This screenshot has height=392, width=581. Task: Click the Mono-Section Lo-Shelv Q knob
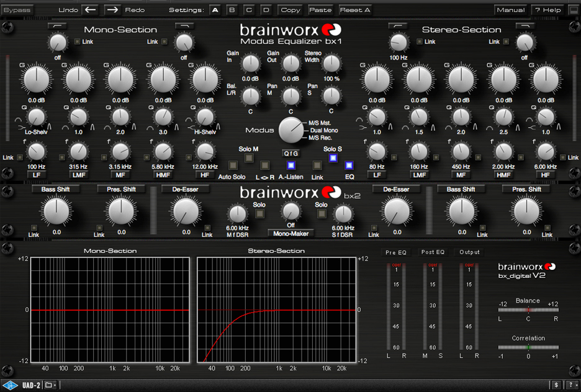[36, 118]
